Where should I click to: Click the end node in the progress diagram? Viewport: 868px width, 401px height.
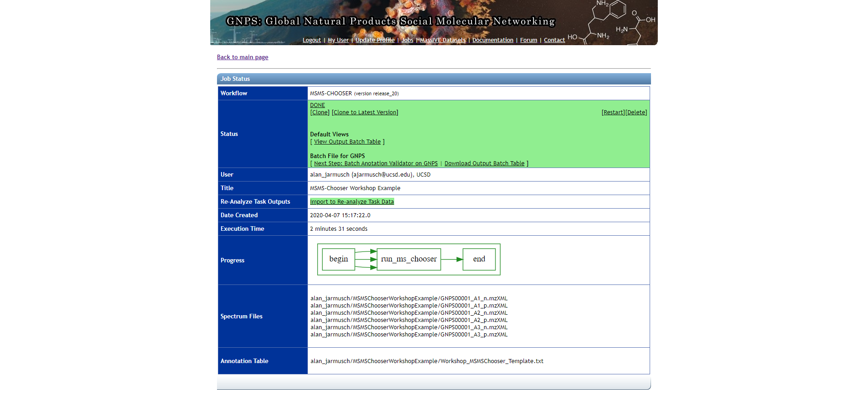coord(479,259)
